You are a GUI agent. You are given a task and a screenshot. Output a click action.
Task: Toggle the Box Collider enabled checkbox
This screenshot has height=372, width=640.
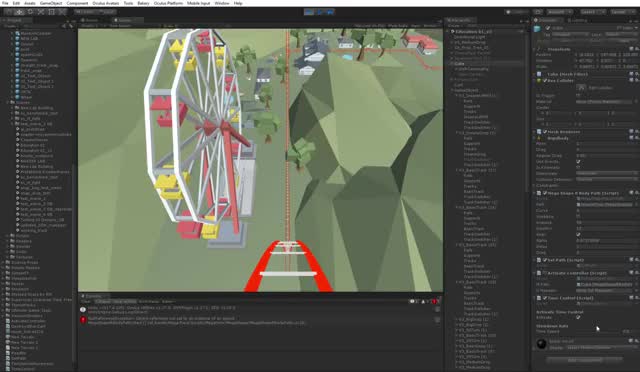(545, 80)
